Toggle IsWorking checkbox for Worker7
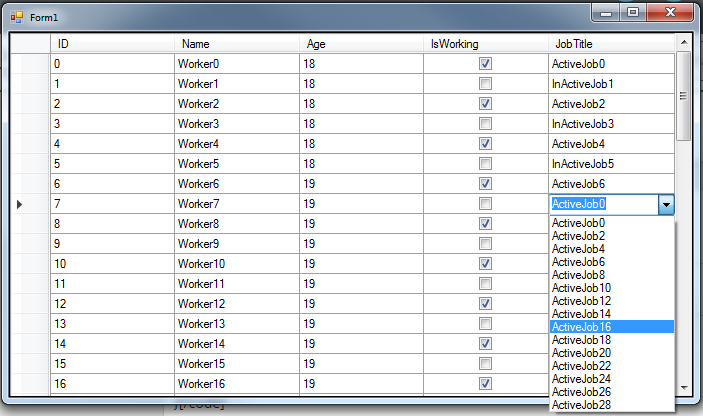 pyautogui.click(x=485, y=204)
